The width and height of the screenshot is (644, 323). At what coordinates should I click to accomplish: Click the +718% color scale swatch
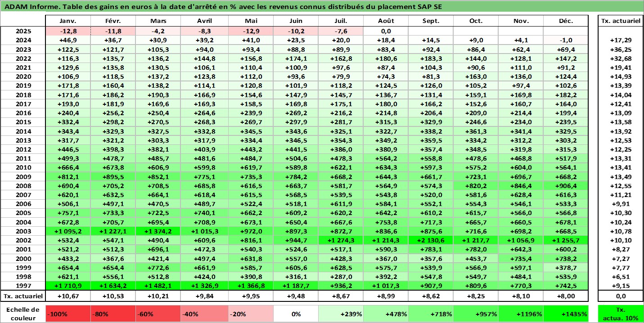[431, 314]
